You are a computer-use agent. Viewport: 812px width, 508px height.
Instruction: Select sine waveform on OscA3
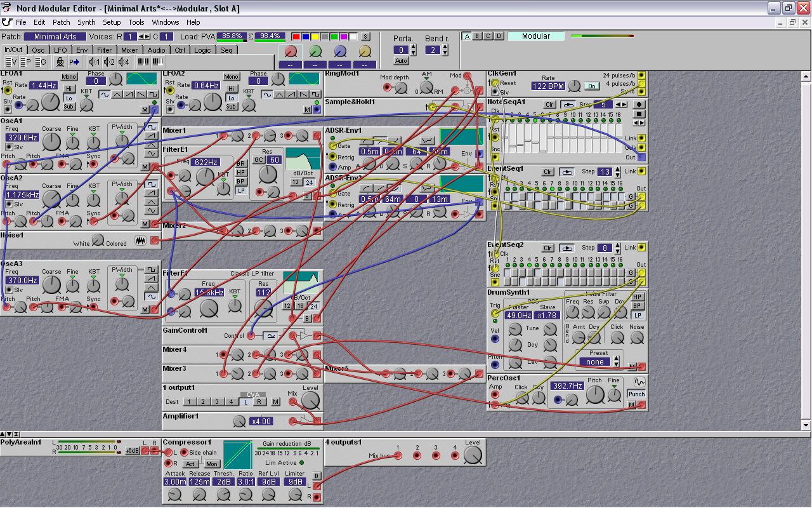152,297
